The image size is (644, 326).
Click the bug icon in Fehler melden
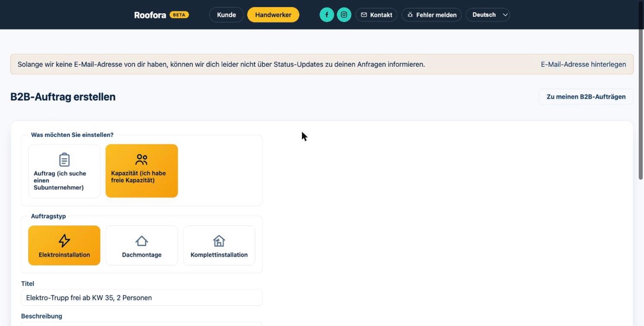click(410, 15)
